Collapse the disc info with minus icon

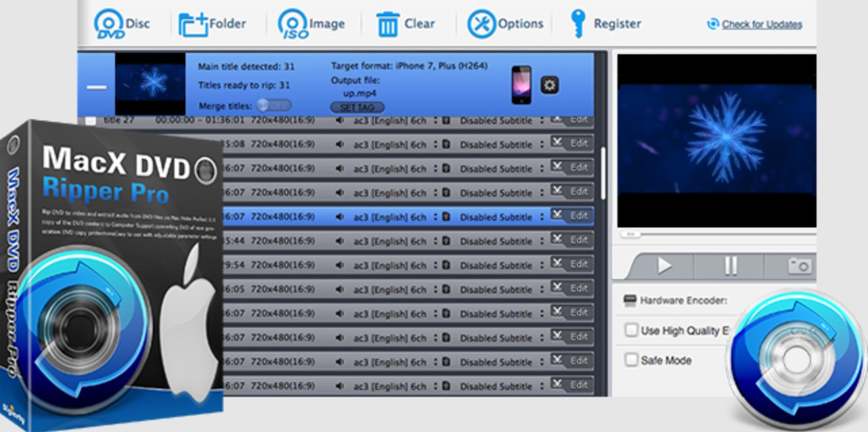(97, 87)
